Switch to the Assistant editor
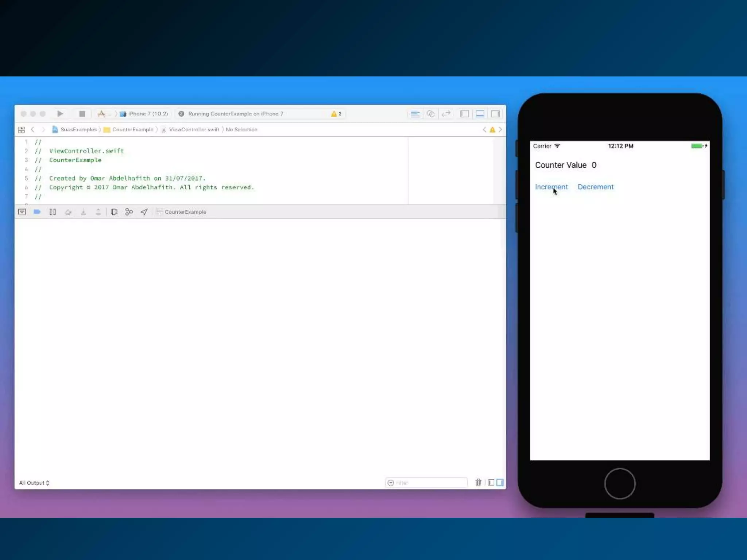Image resolution: width=747 pixels, height=560 pixels. pos(430,114)
